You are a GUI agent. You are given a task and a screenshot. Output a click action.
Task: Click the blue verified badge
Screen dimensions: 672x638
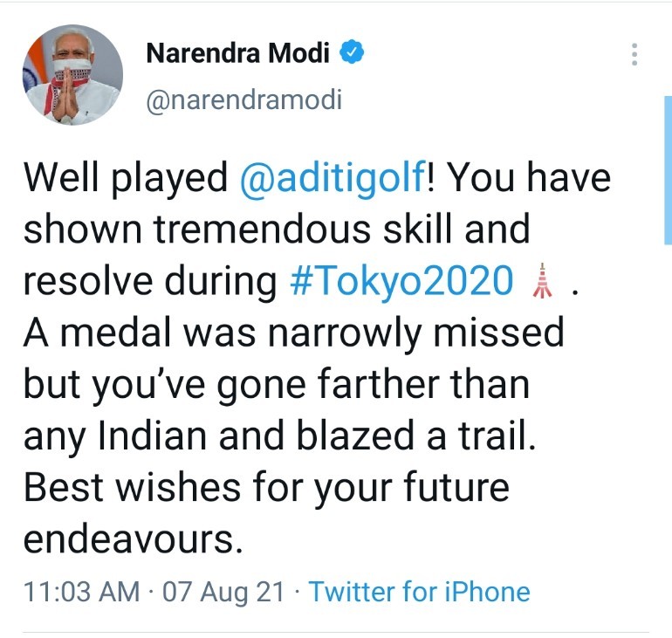[352, 53]
